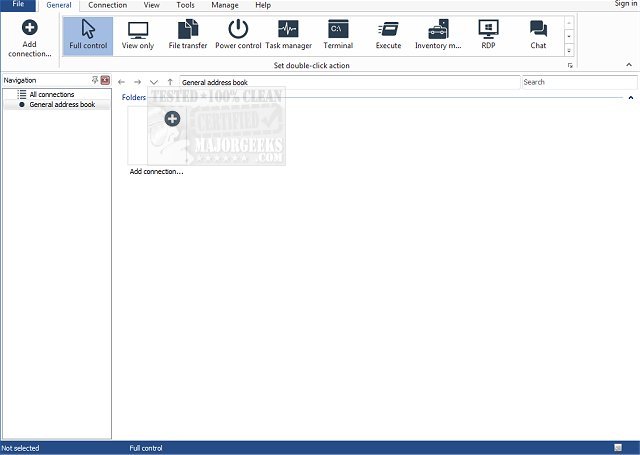640x455 pixels.
Task: Open the File menu
Action: point(17,5)
